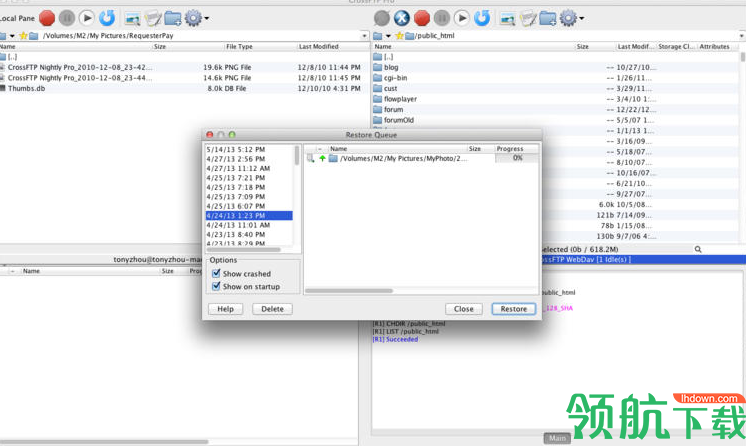Open the remote path history dropdown
This screenshot has height=446, width=746.
pyautogui.click(x=742, y=36)
